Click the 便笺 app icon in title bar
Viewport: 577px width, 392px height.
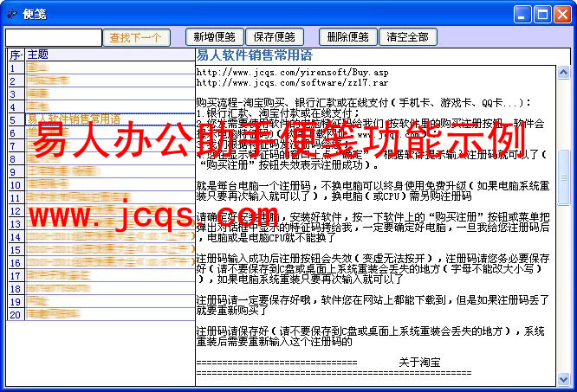coord(12,14)
